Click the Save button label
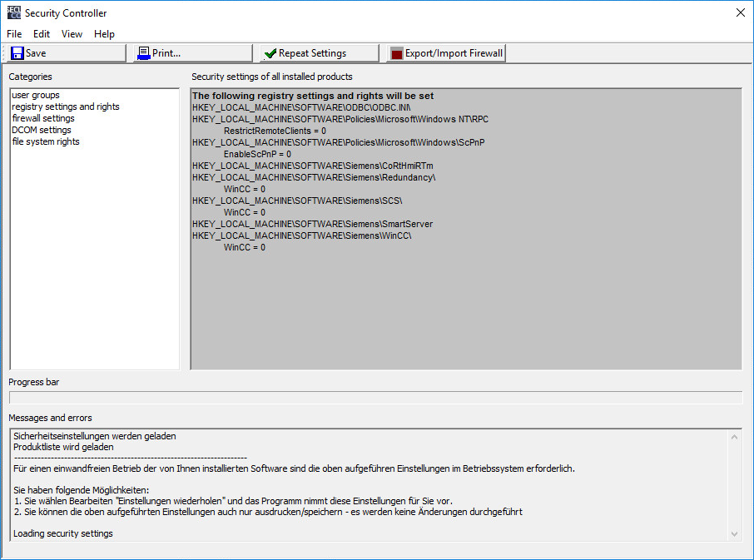 (36, 53)
